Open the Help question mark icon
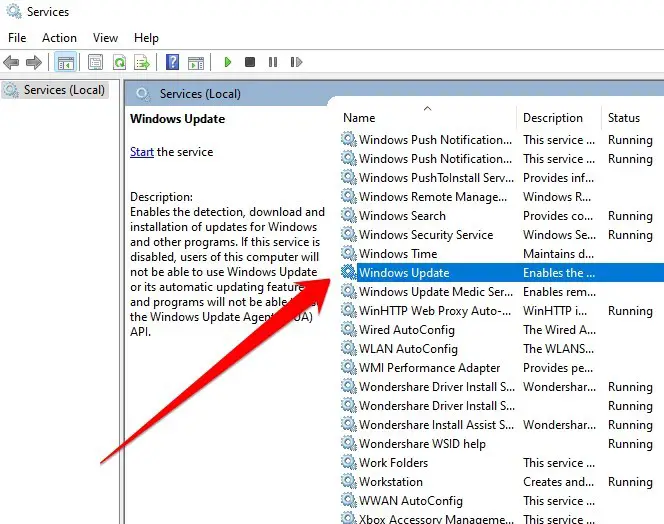Screen dimensions: 664x524 click(x=172, y=62)
